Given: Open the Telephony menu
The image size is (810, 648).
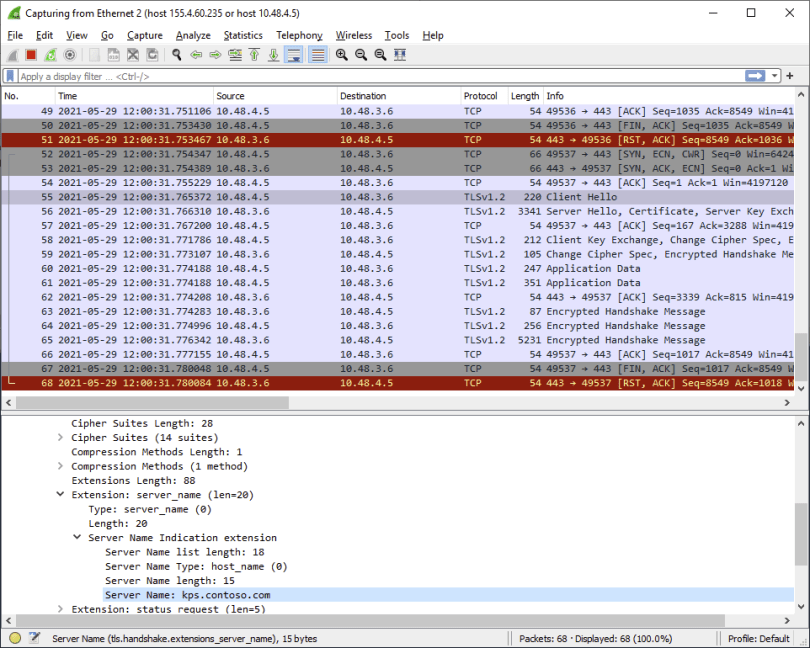Looking at the screenshot, I should point(299,35).
